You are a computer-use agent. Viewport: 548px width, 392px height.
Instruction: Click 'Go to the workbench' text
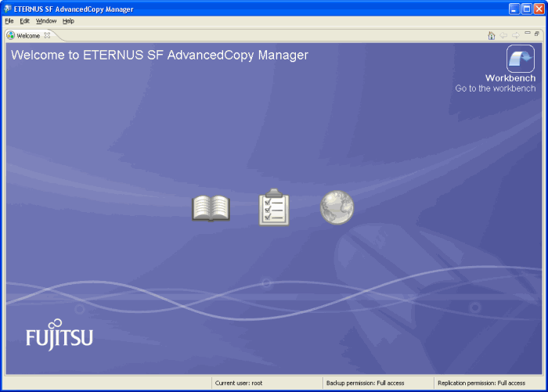click(x=496, y=88)
